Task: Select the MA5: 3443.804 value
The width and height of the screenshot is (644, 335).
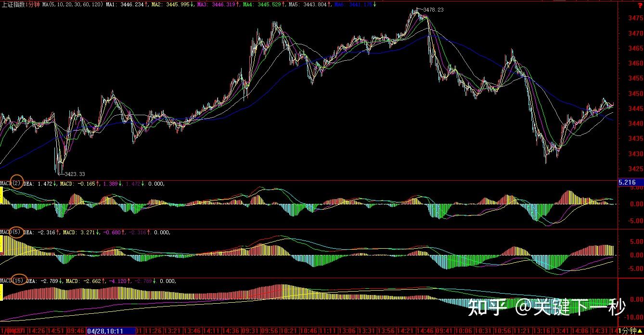Action: [308, 4]
